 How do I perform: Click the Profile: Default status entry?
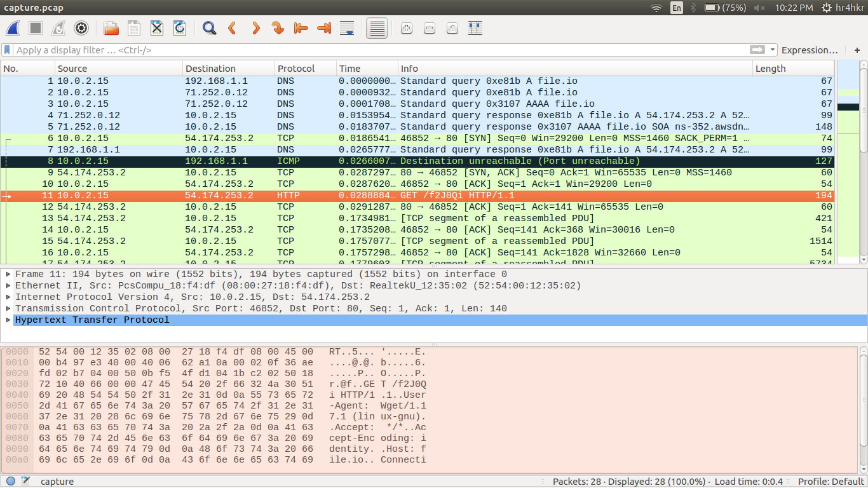[x=831, y=482]
